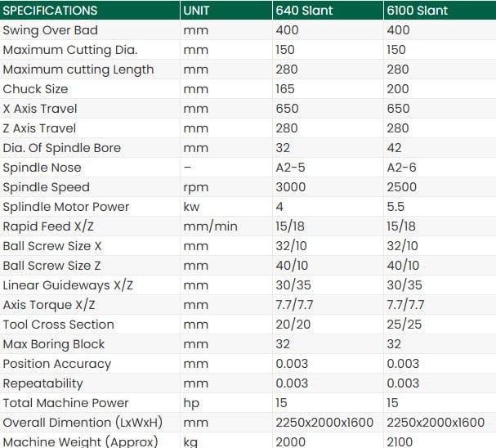Select the Chuck Size row label
The width and height of the screenshot is (496, 448).
click(35, 89)
